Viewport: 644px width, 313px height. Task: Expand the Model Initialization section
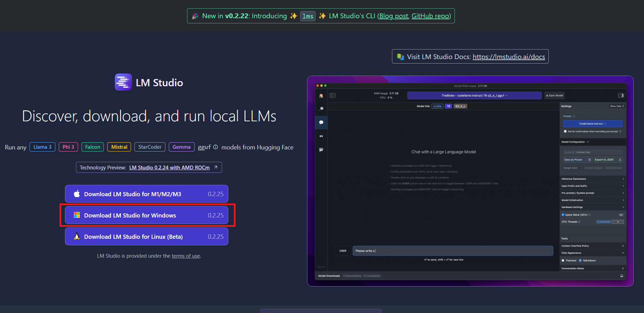[x=593, y=200]
